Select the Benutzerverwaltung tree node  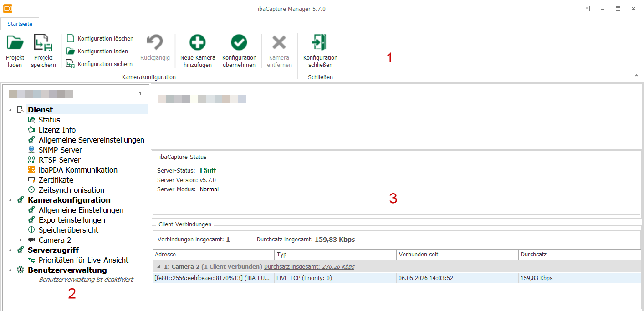(67, 270)
